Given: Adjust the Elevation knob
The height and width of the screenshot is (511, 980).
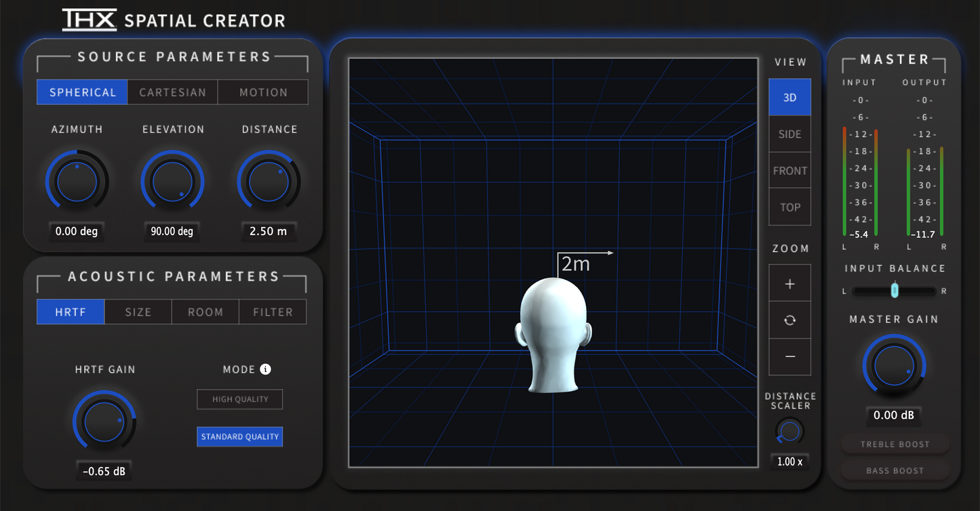Looking at the screenshot, I should pyautogui.click(x=172, y=180).
